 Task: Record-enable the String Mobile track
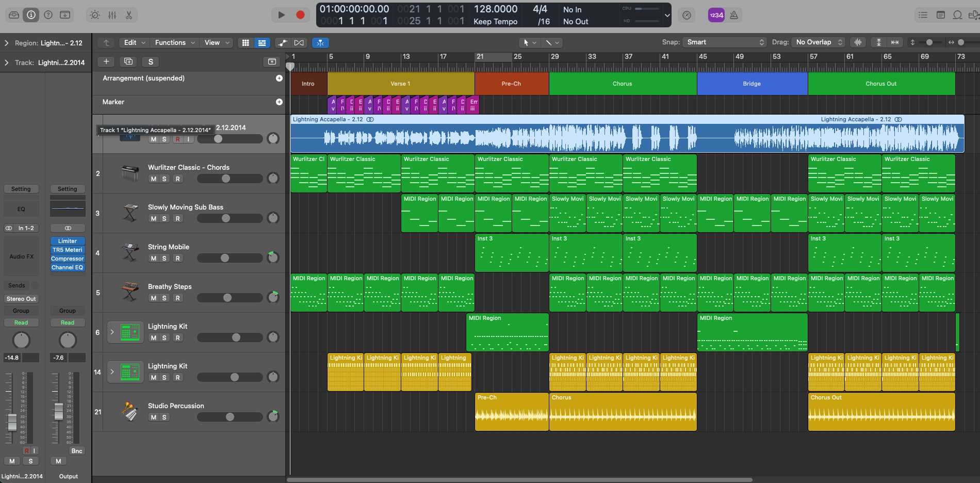(177, 259)
